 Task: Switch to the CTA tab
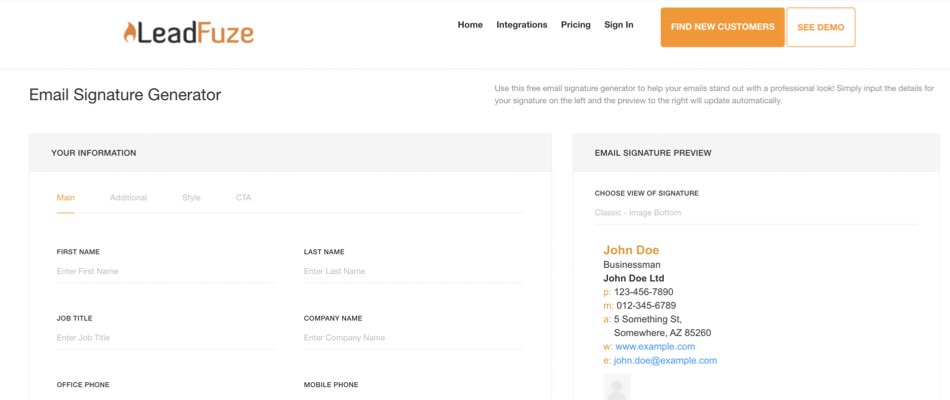pos(243,198)
